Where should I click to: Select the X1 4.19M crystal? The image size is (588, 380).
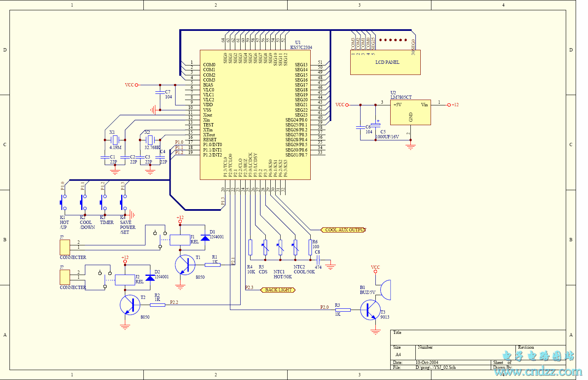pos(115,140)
